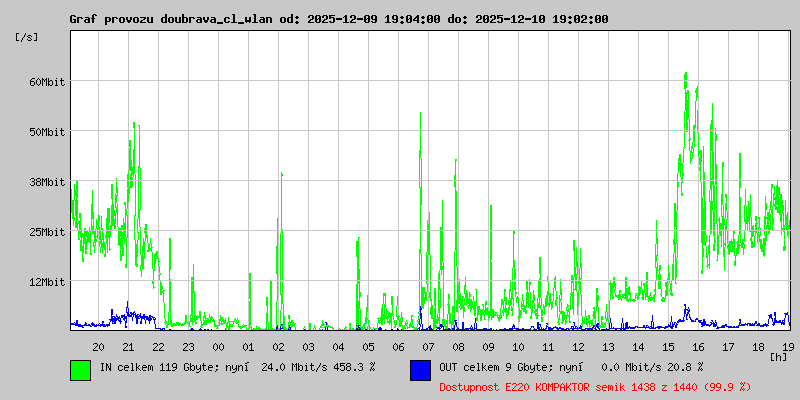Click the '00' midnight hour label on x-axis
The width and height of the screenshot is (800, 400).
tap(218, 346)
